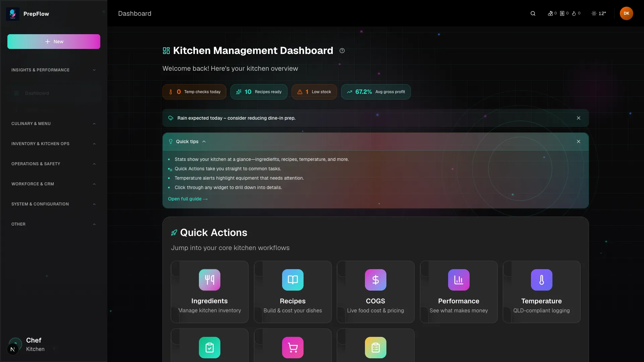Follow the Open full guide link
The height and width of the screenshot is (362, 644).
click(x=188, y=199)
